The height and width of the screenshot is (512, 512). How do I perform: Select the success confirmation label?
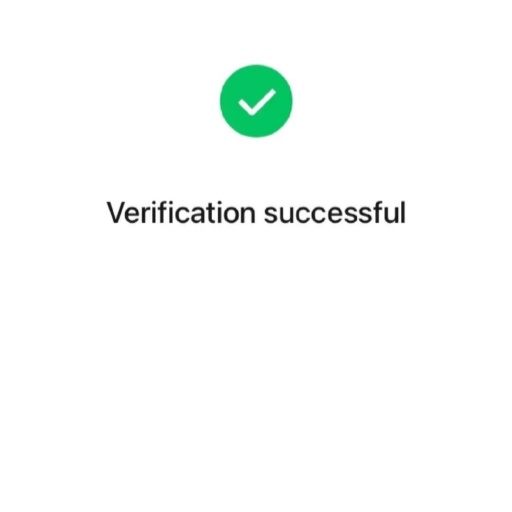(x=256, y=213)
